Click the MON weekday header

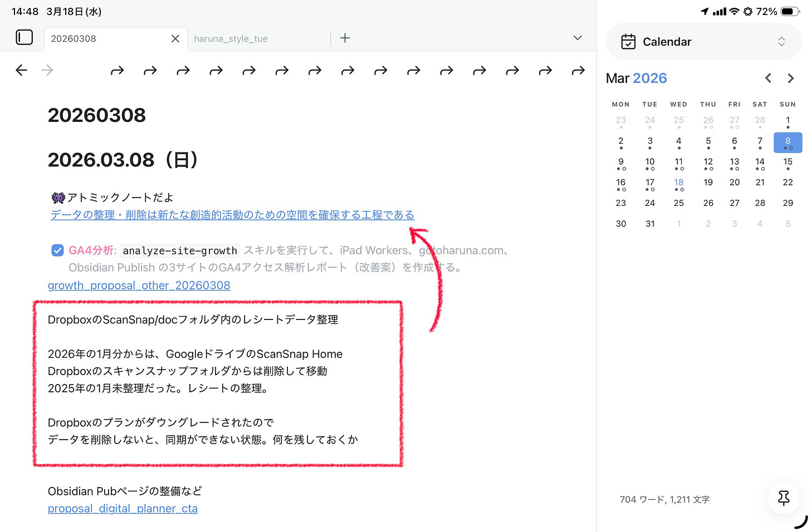click(621, 104)
